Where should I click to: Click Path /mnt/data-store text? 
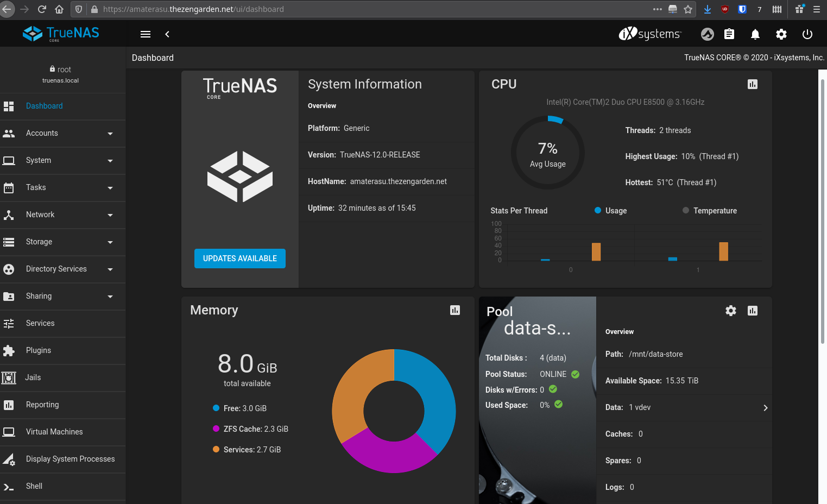coord(644,354)
